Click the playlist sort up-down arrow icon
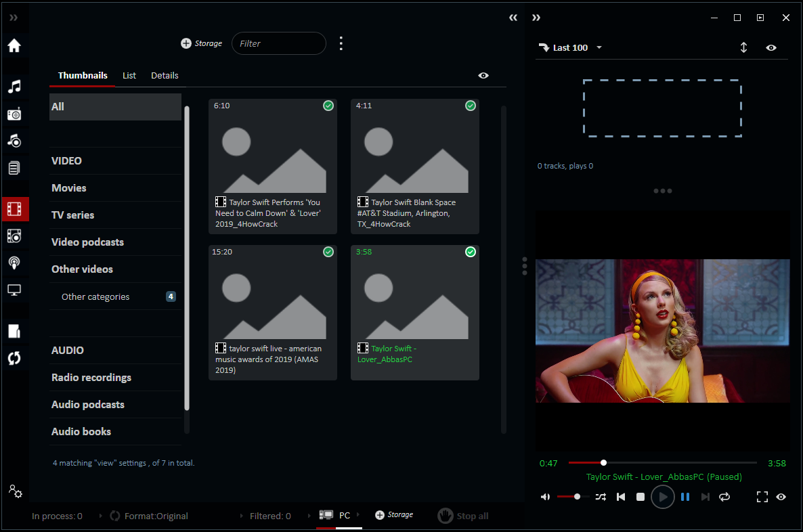 pos(743,47)
